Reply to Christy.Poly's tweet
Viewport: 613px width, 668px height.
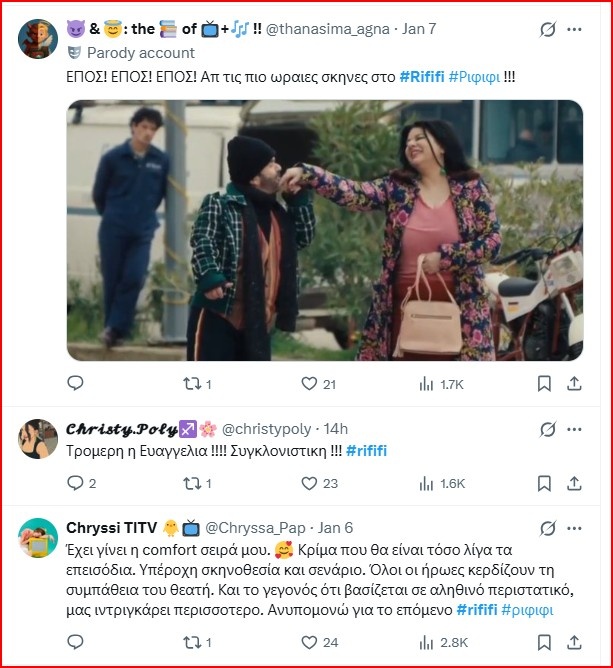[x=76, y=484]
